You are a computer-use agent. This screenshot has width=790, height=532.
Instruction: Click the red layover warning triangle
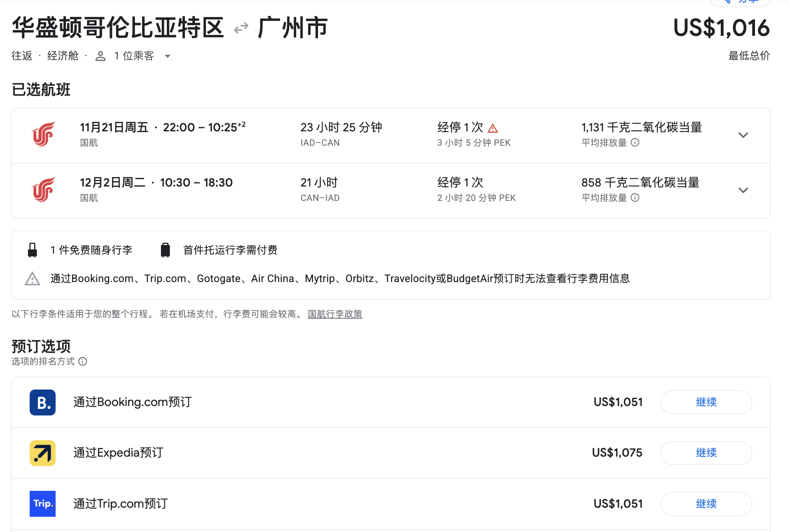[493, 128]
